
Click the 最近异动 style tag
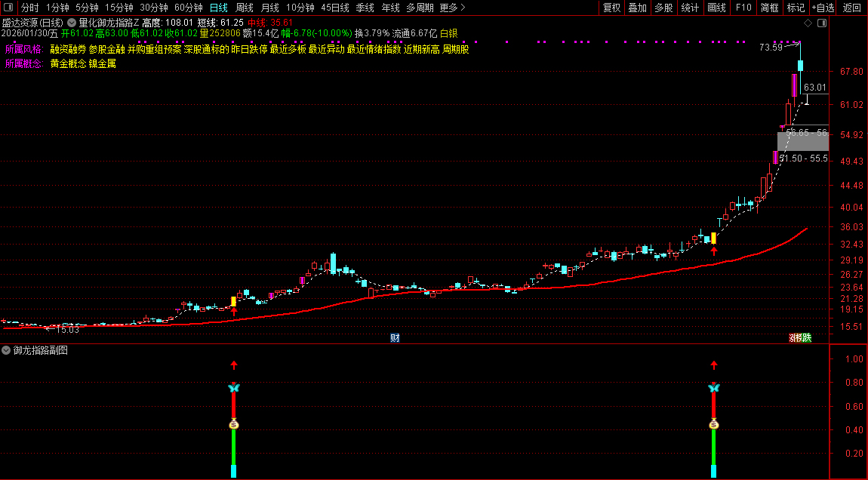pyautogui.click(x=327, y=49)
